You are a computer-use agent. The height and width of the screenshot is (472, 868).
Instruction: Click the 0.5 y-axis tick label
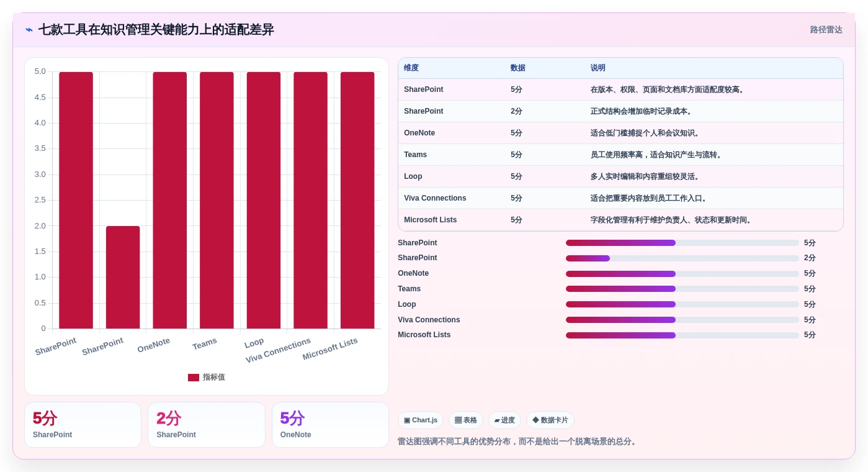40,303
